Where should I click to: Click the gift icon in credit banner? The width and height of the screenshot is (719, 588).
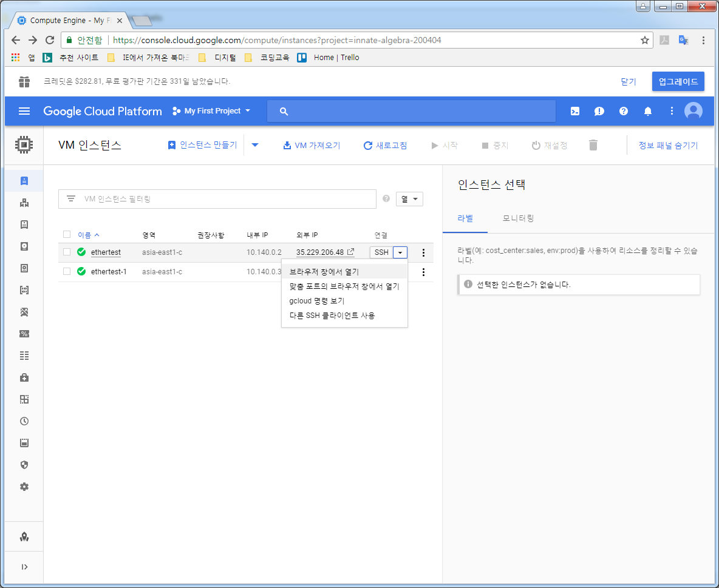[24, 81]
